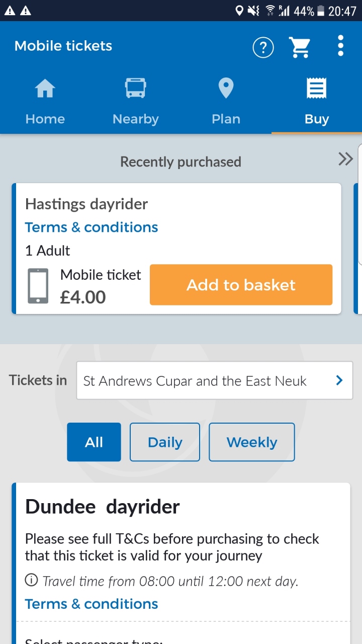Tap the Plan location pin icon

click(226, 89)
